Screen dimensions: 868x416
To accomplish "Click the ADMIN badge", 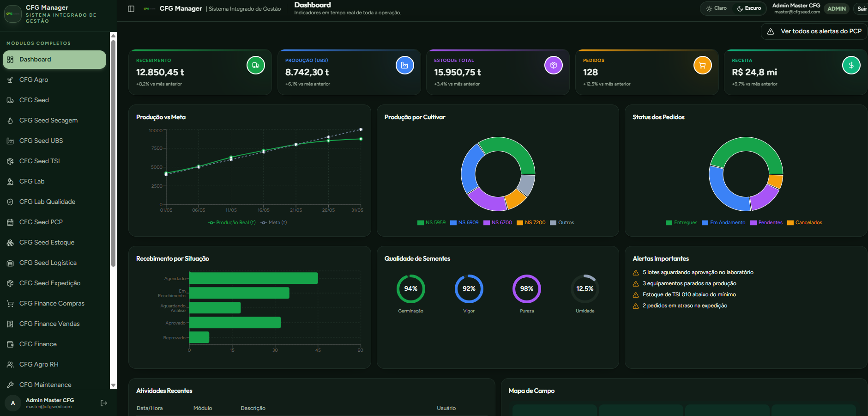I will click(837, 9).
